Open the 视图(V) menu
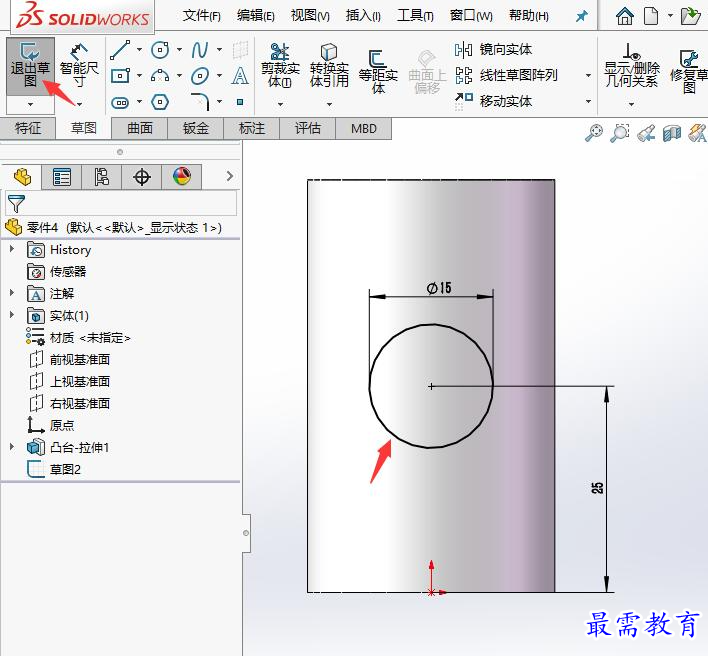 (x=310, y=16)
